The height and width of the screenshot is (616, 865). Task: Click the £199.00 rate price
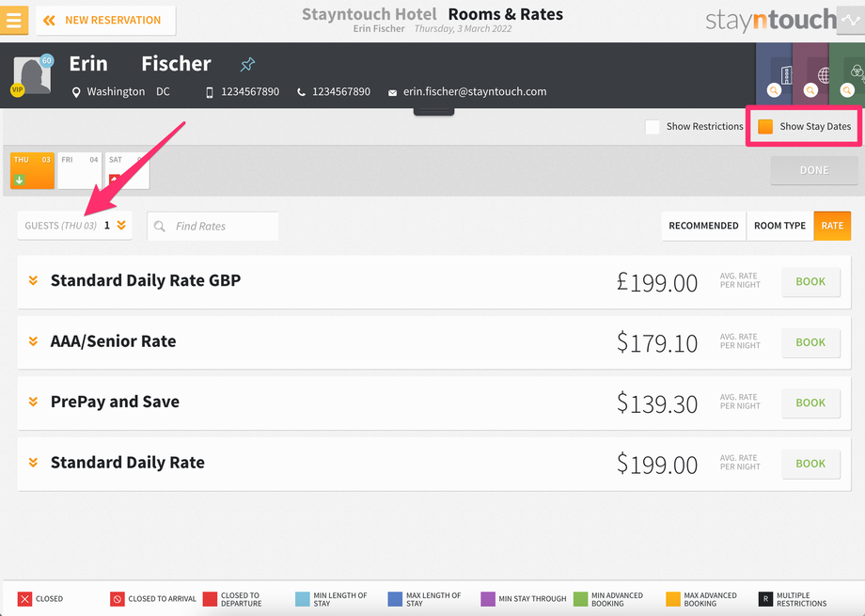pos(657,283)
